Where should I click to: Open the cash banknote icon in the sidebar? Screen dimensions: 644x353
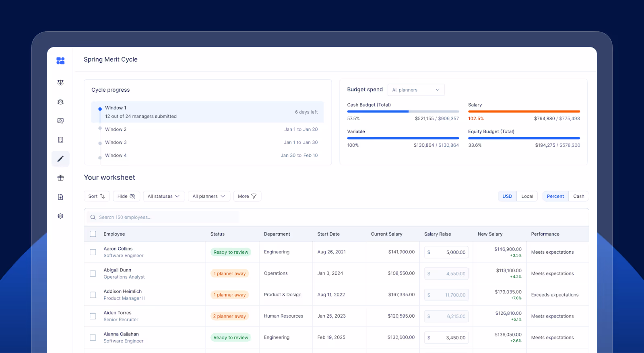[x=60, y=121]
